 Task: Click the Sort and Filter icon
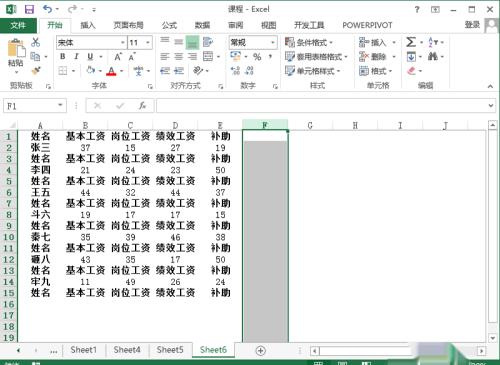(433, 42)
